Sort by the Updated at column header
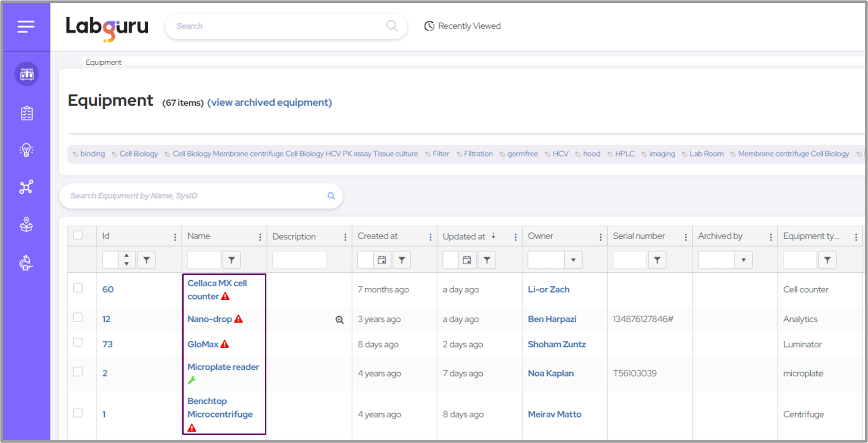 click(x=464, y=236)
